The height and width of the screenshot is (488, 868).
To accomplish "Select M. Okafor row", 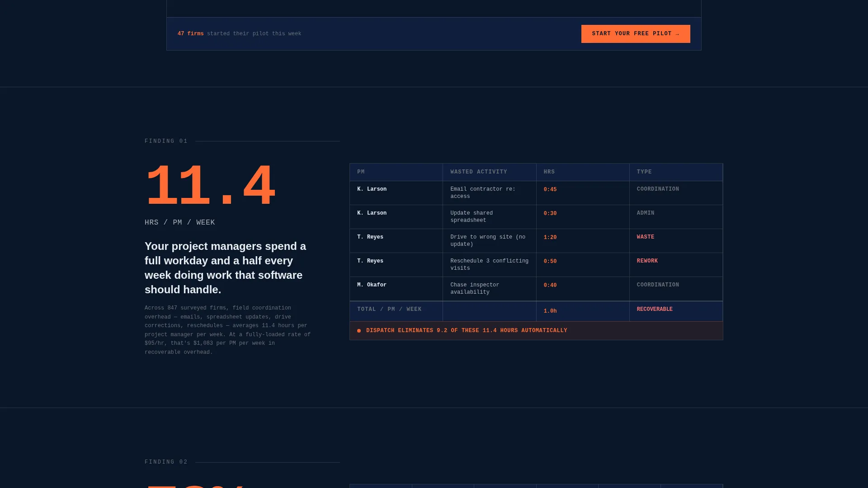I will pyautogui.click(x=536, y=289).
